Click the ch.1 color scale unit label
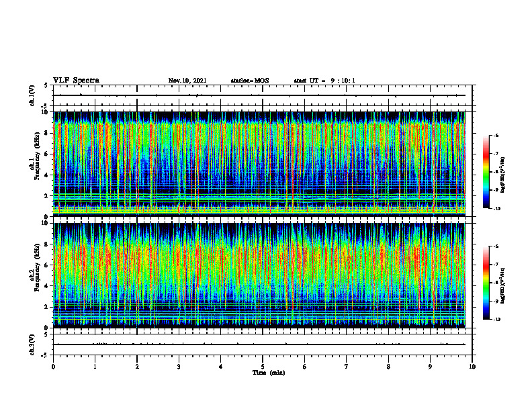The width and height of the screenshot is (532, 411). point(503,175)
